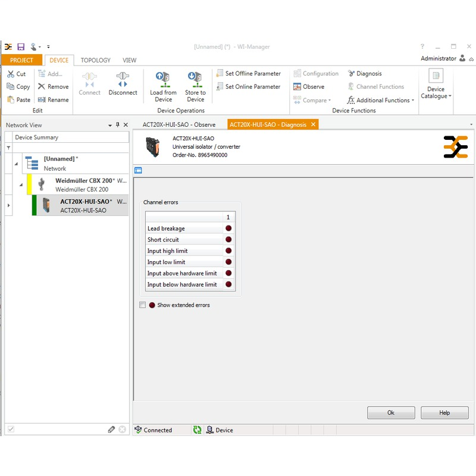Click the pencil edit icon in Network View
This screenshot has width=476, height=476.
click(111, 429)
